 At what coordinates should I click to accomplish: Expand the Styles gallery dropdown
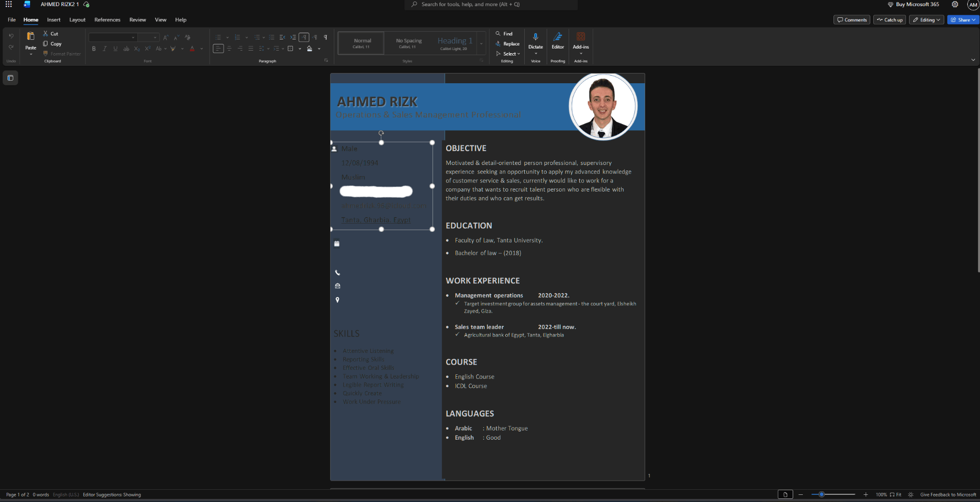click(x=481, y=44)
